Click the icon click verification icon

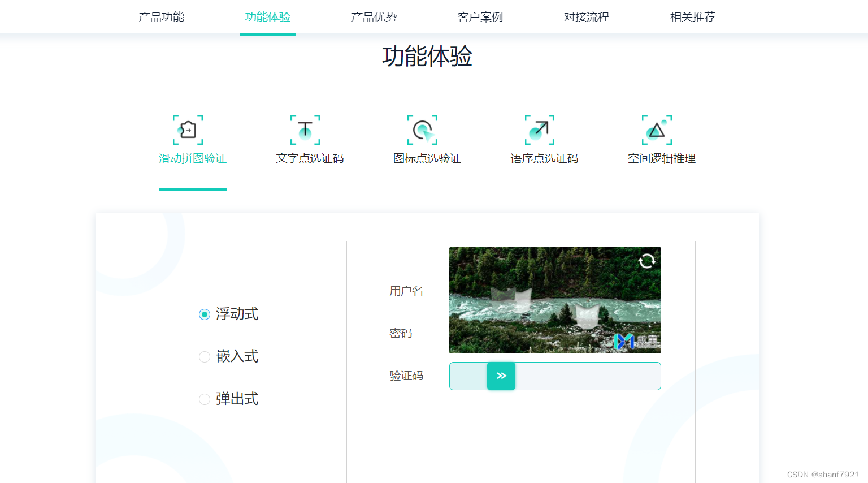[422, 130]
